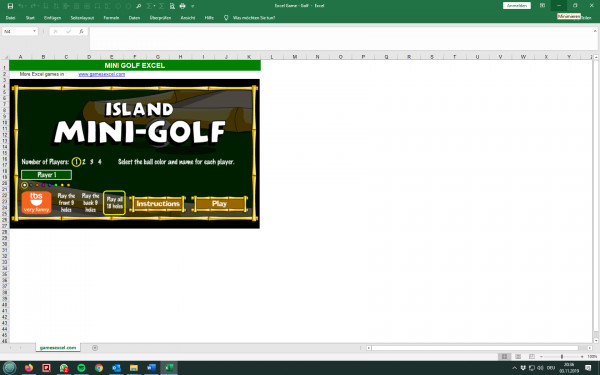
Task: Open Word from the taskbar
Action: 151,368
